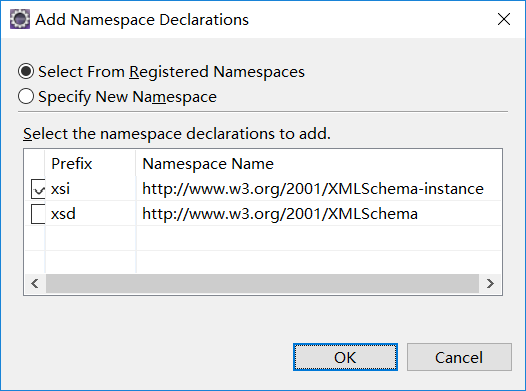526x391 pixels.
Task: Uncheck the xsi namespace checkbox
Action: point(38,189)
